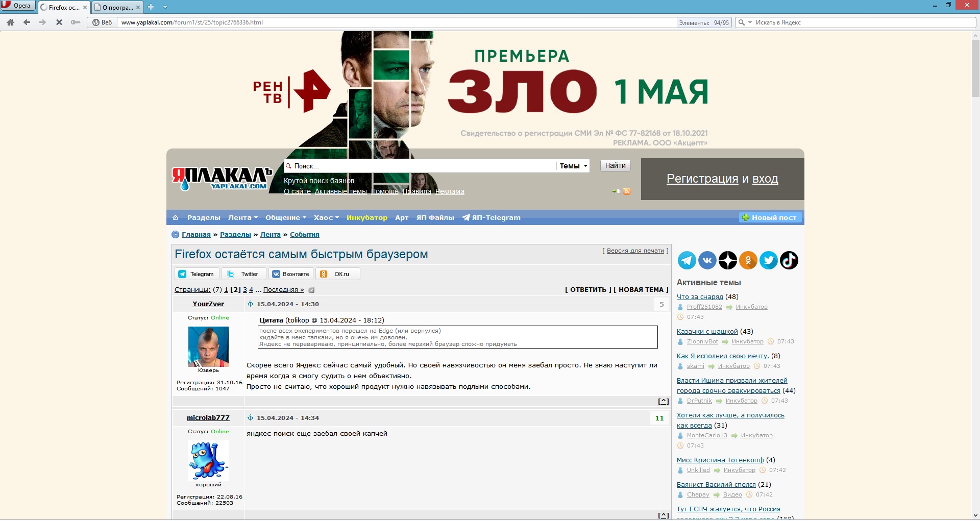The width and height of the screenshot is (980, 521).
Task: Go to Главная breadcrumb link
Action: [x=196, y=235]
